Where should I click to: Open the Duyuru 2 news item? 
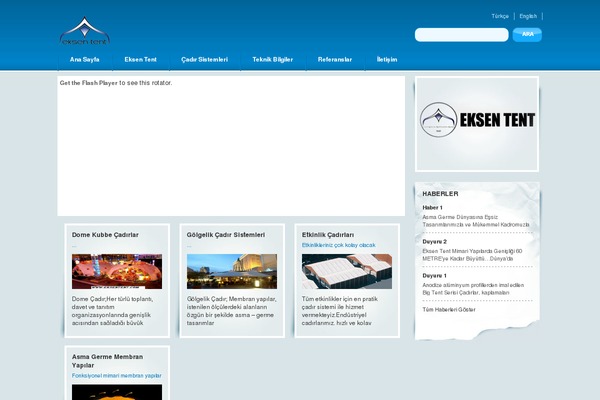(435, 242)
